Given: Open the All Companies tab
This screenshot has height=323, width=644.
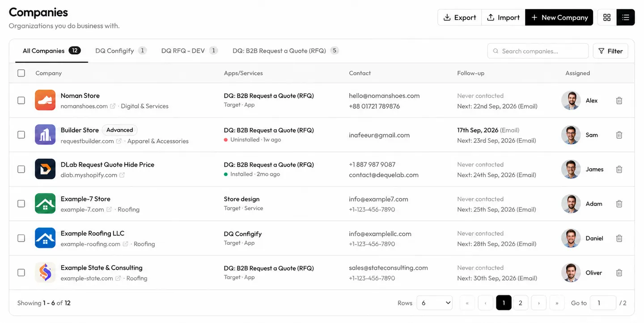Looking at the screenshot, I should coord(51,51).
